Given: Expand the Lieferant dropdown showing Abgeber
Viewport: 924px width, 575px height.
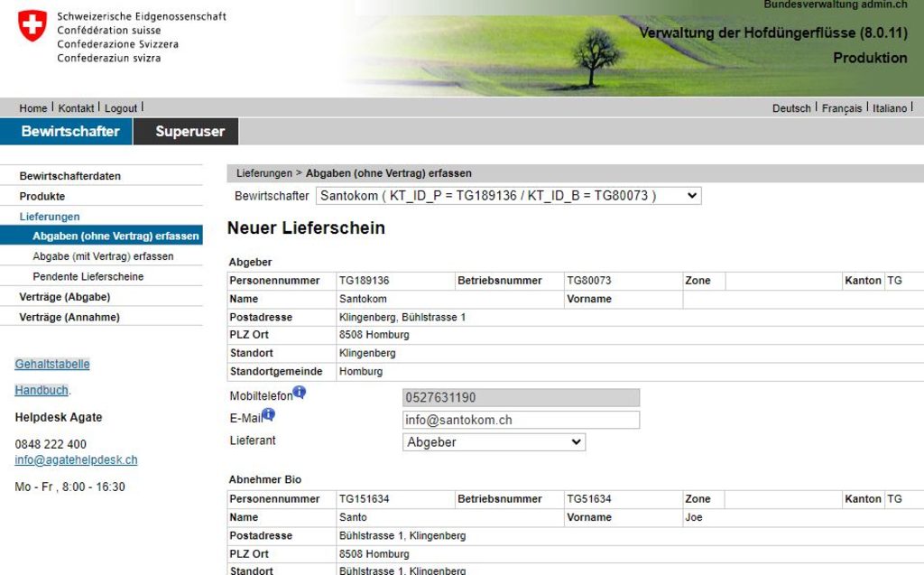Looking at the screenshot, I should (494, 442).
